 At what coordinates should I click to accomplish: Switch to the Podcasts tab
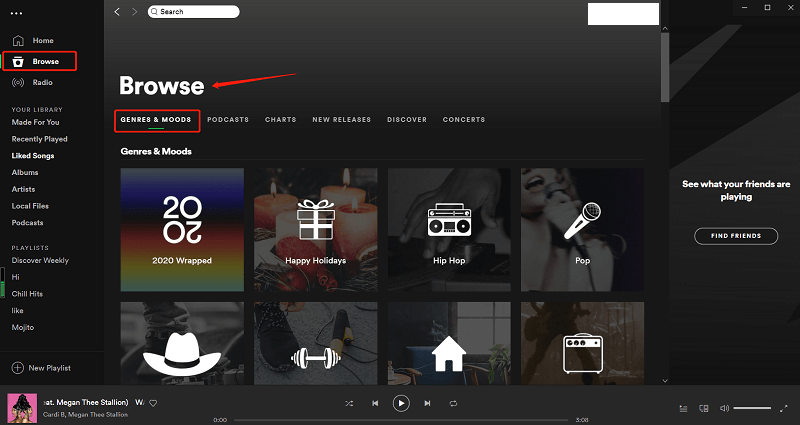pyautogui.click(x=228, y=119)
